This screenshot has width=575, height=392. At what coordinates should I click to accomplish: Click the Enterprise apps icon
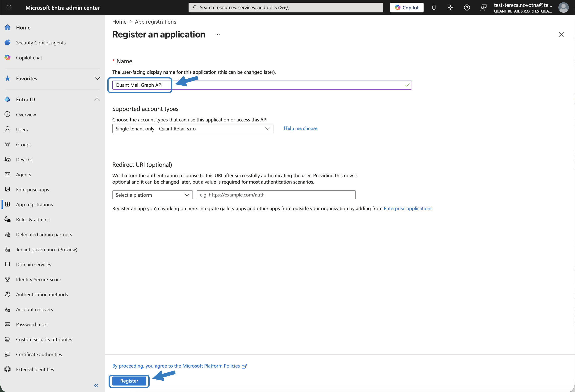coord(7,189)
